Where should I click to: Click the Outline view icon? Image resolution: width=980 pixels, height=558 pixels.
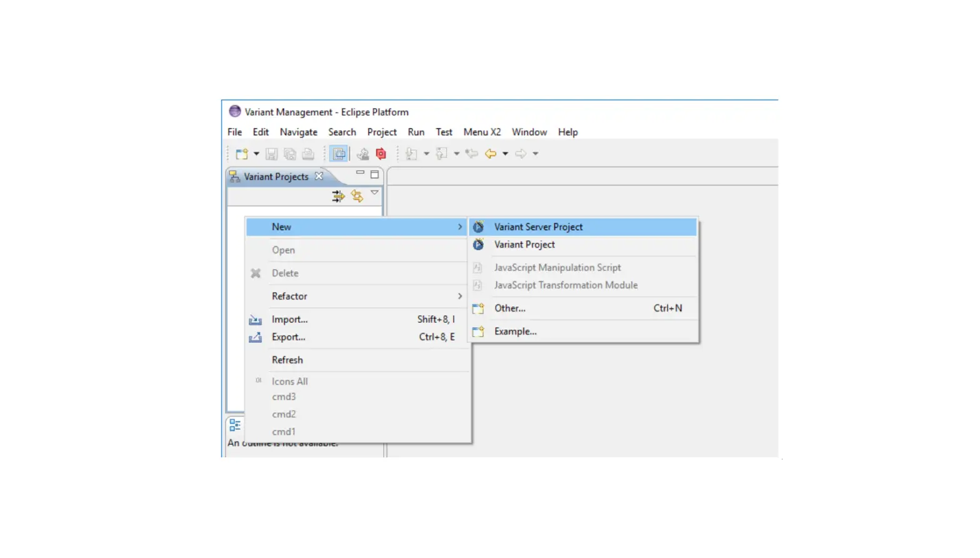pyautogui.click(x=235, y=425)
